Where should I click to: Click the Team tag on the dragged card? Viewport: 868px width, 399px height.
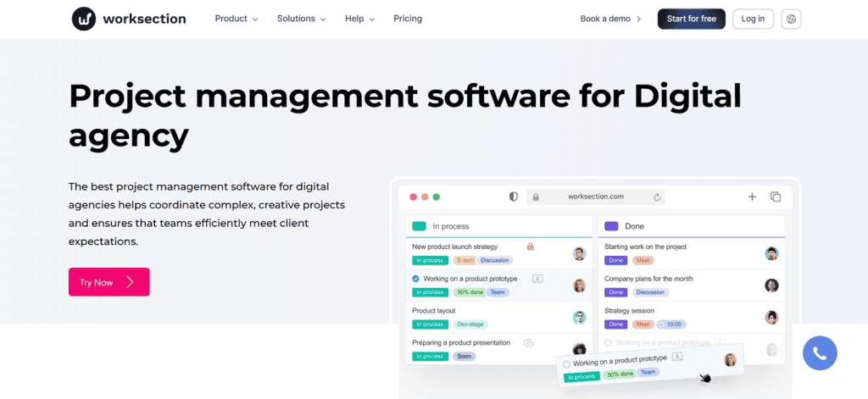[648, 373]
